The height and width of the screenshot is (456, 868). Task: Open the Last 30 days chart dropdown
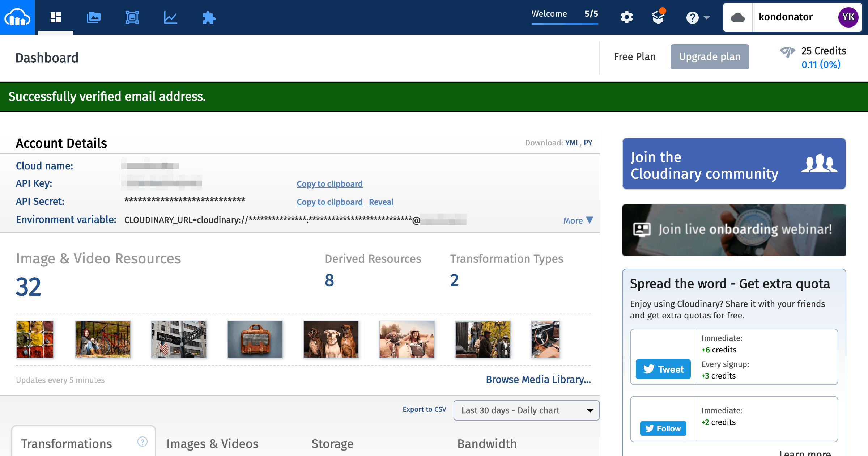tap(526, 410)
